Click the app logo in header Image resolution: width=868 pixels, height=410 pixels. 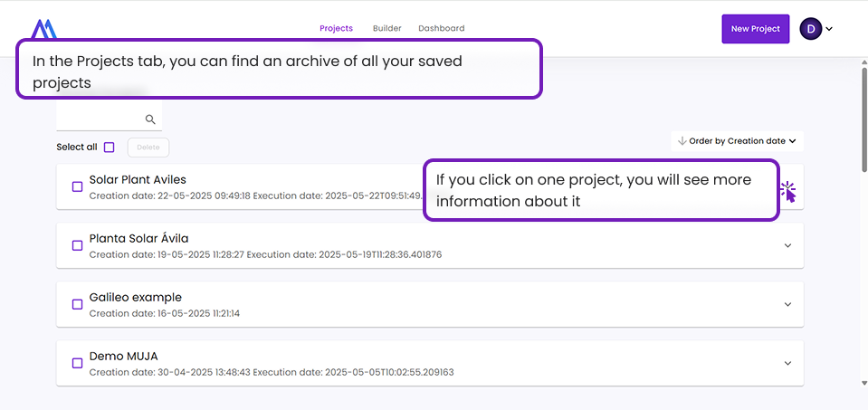[43, 29]
